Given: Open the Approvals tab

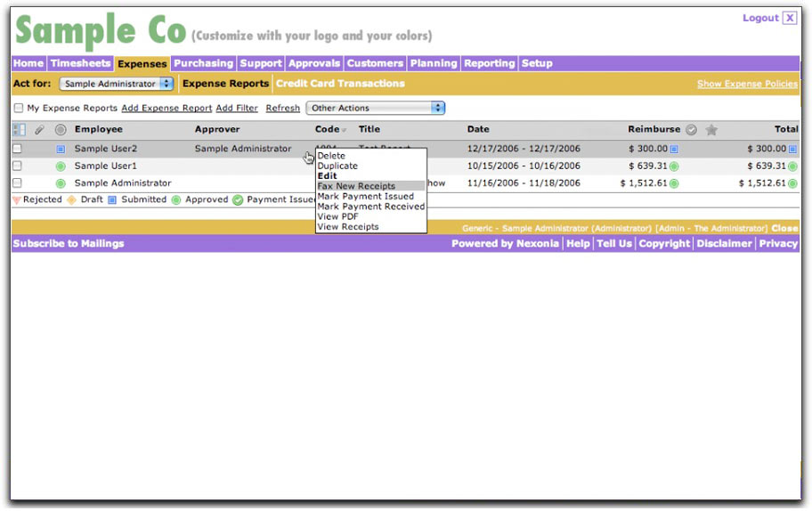Looking at the screenshot, I should point(313,63).
